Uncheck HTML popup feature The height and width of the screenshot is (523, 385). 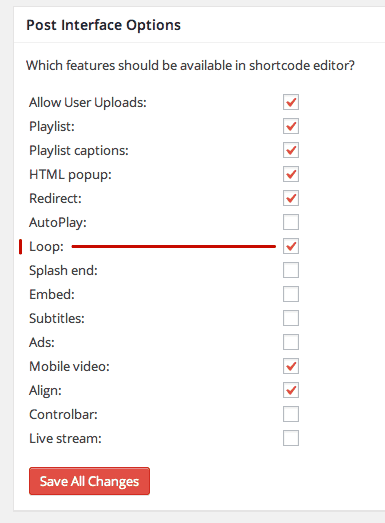point(291,174)
